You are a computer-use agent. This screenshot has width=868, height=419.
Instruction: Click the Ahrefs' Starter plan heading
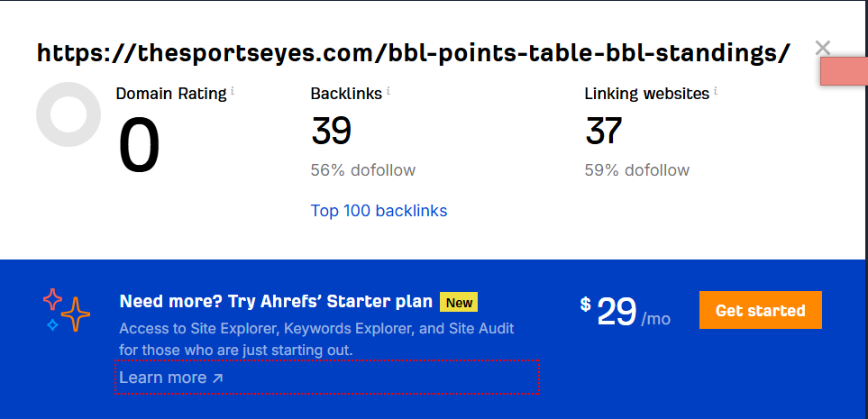(276, 302)
